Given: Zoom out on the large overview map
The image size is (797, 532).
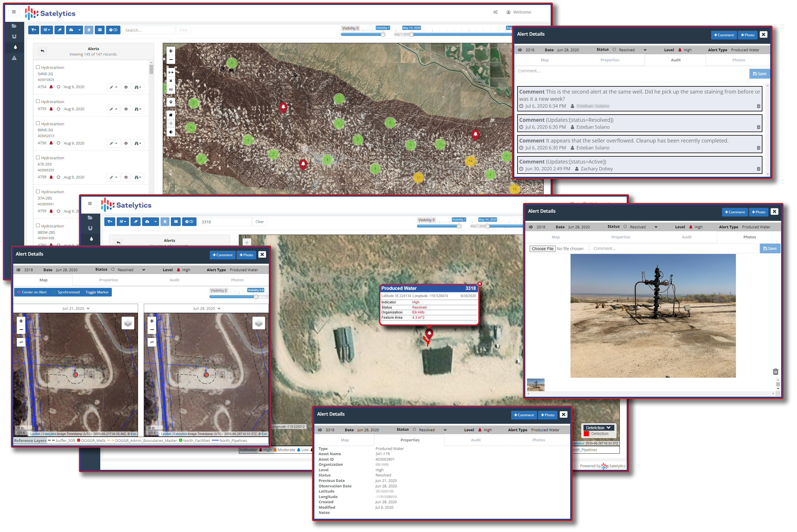Looking at the screenshot, I should click(x=171, y=60).
